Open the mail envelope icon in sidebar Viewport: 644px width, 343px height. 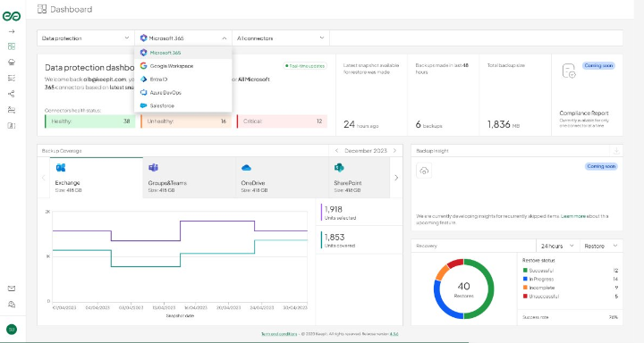(12, 289)
